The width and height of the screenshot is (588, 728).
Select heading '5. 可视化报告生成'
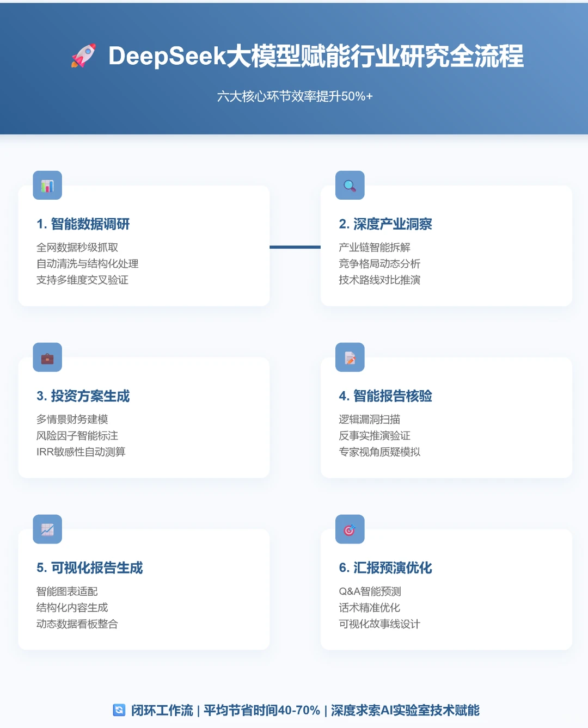click(89, 568)
